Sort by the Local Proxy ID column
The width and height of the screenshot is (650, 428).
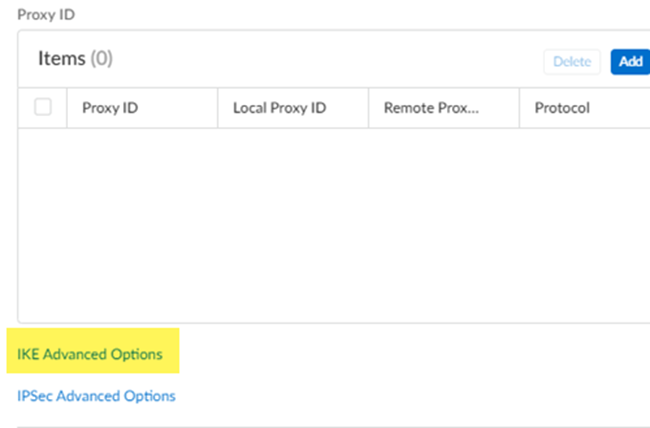click(279, 108)
